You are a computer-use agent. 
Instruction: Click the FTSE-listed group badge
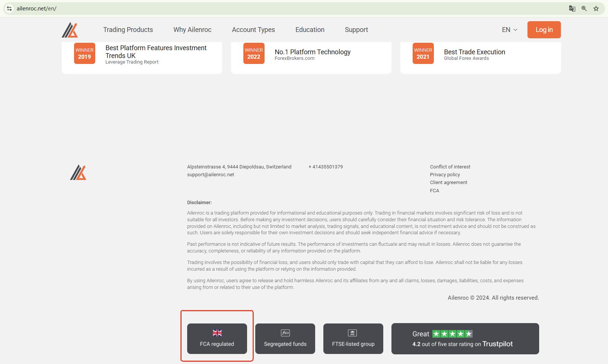tap(353, 339)
